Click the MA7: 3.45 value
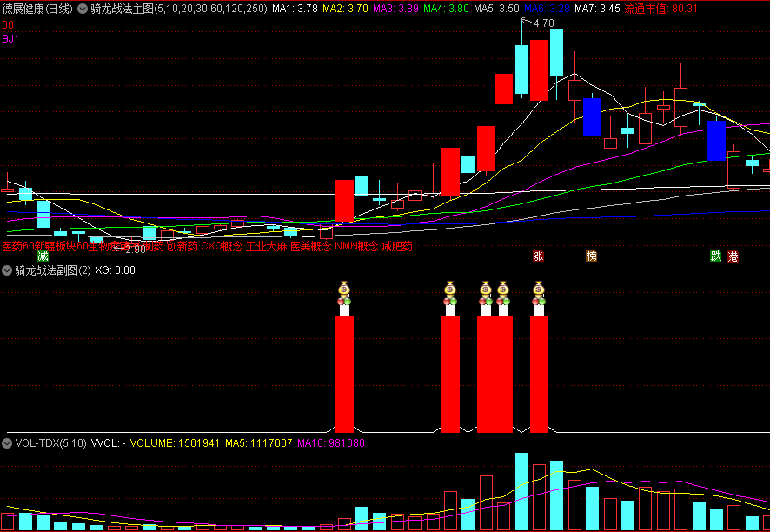 click(x=597, y=9)
